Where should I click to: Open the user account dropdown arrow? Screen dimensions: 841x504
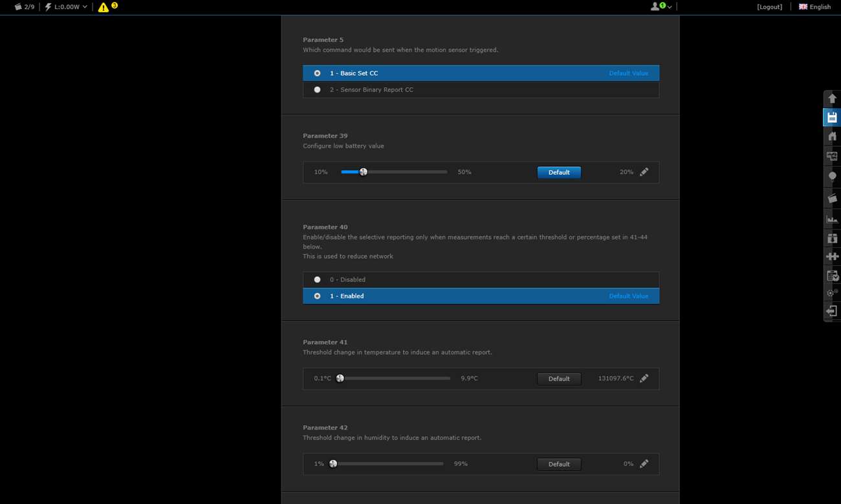669,7
